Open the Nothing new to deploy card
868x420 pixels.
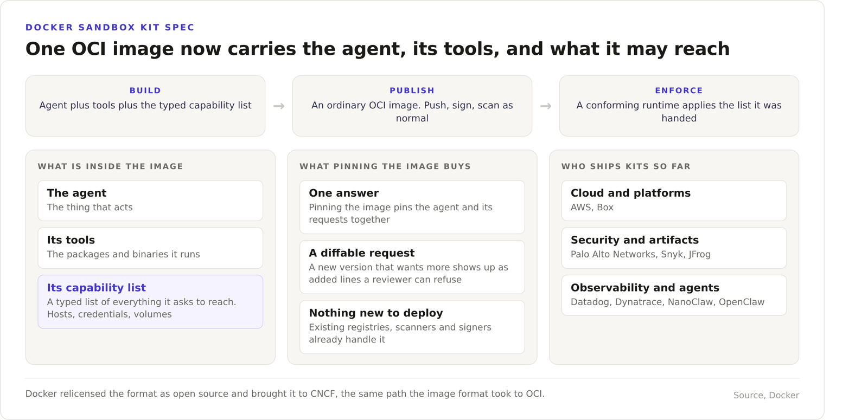[412, 327]
